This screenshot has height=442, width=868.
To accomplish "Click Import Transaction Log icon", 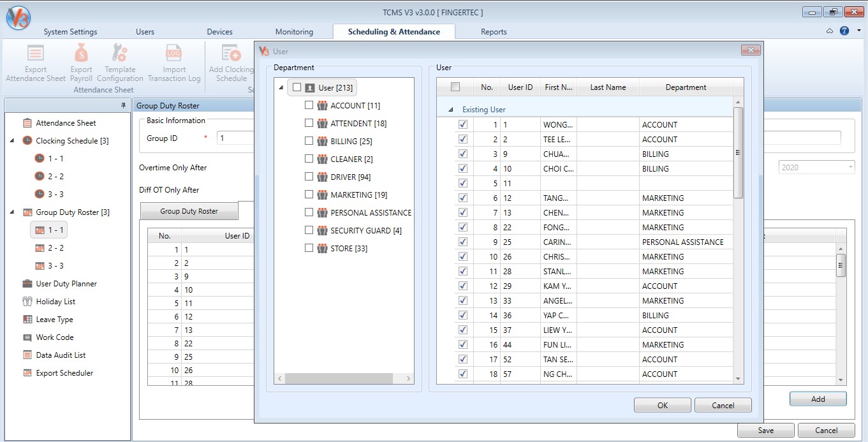I will point(174,53).
